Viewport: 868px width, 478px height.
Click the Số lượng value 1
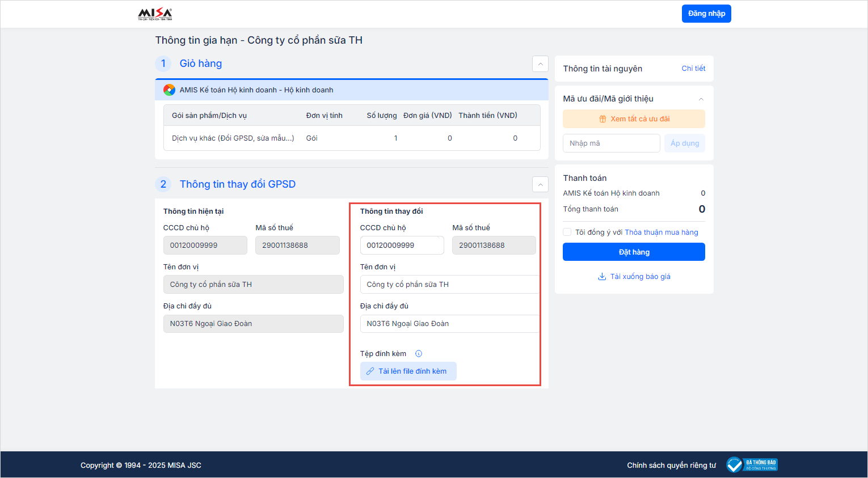[395, 138]
